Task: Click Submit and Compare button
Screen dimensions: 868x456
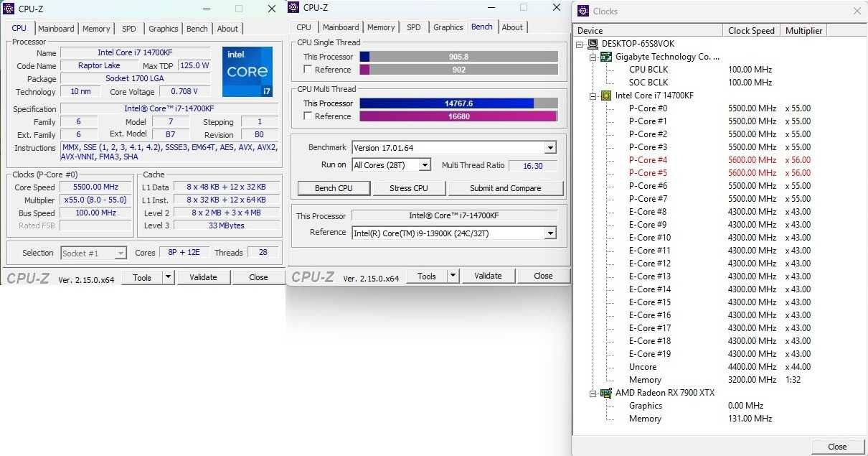Action: [x=506, y=188]
